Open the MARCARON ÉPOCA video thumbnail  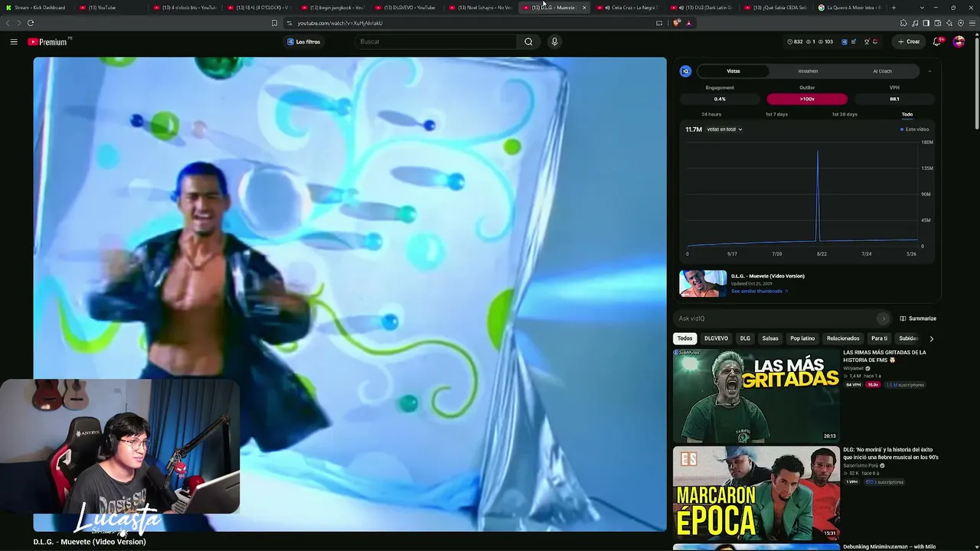tap(756, 493)
